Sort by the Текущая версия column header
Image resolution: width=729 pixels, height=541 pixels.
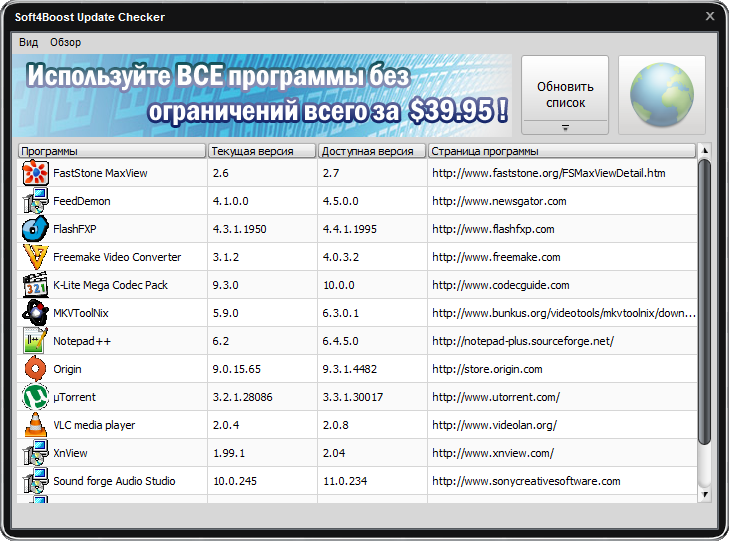tap(262, 151)
